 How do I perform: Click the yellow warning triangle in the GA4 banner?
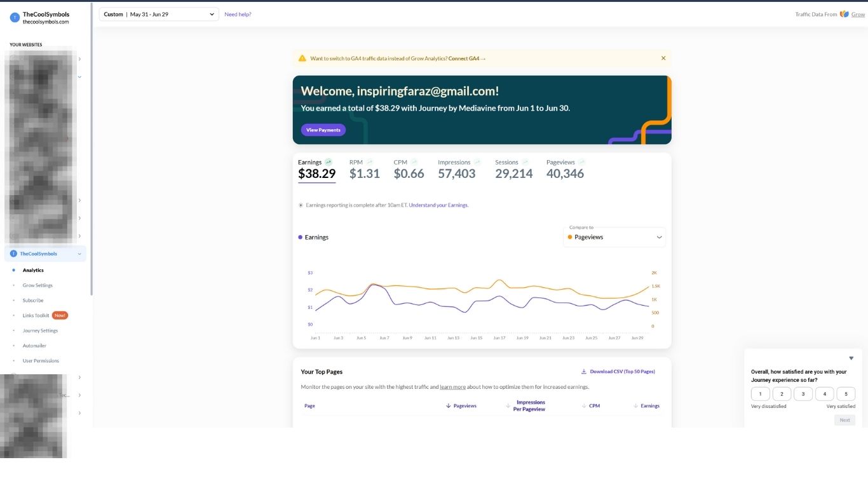click(x=302, y=58)
